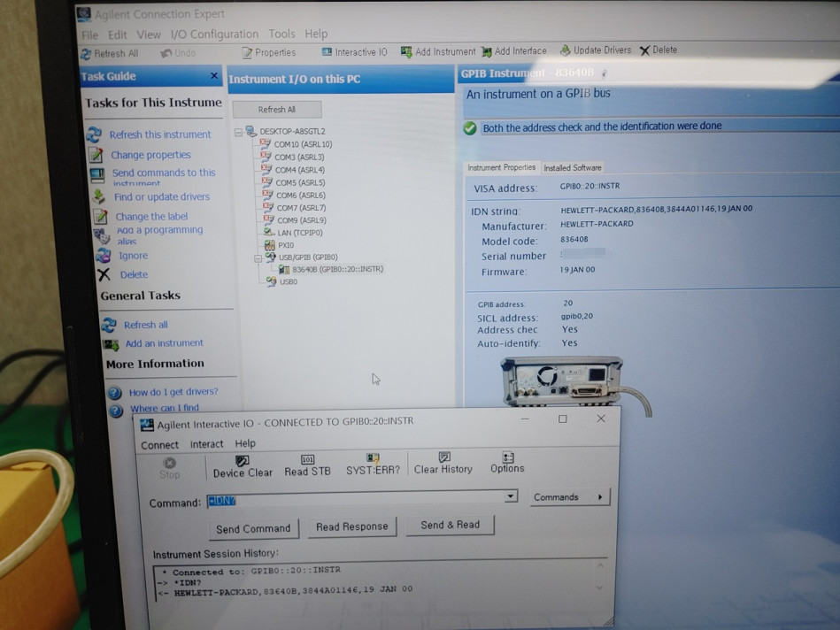Viewport: 840px width, 630px height.
Task: Switch to Instrument Properties tab
Action: (501, 168)
